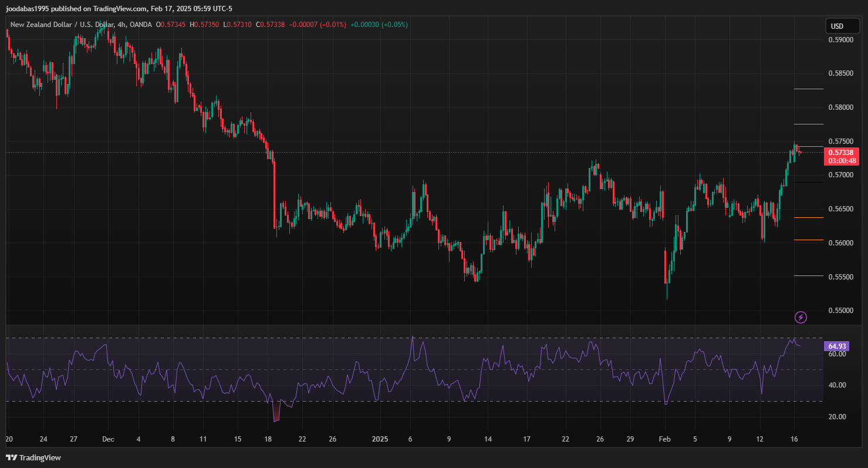The height and width of the screenshot is (468, 868).
Task: Click the 14 date label on time axis
Action: 487,439
